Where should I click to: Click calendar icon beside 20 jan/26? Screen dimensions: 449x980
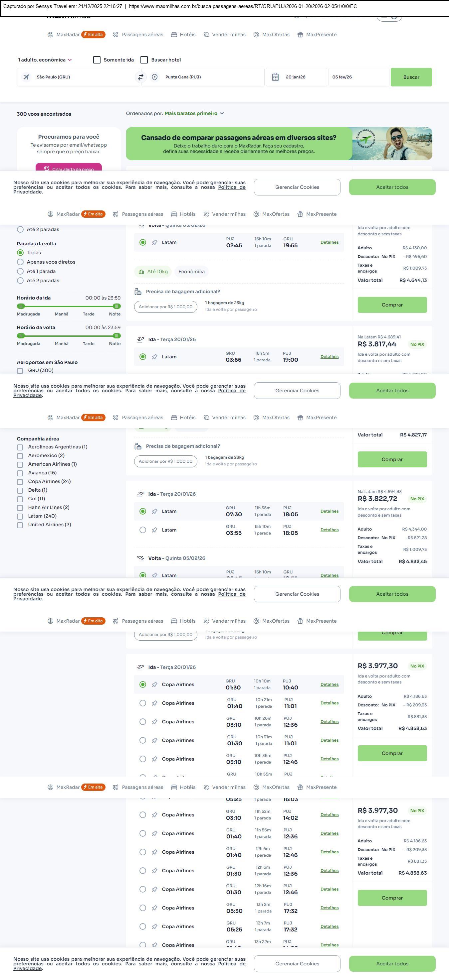(x=275, y=77)
